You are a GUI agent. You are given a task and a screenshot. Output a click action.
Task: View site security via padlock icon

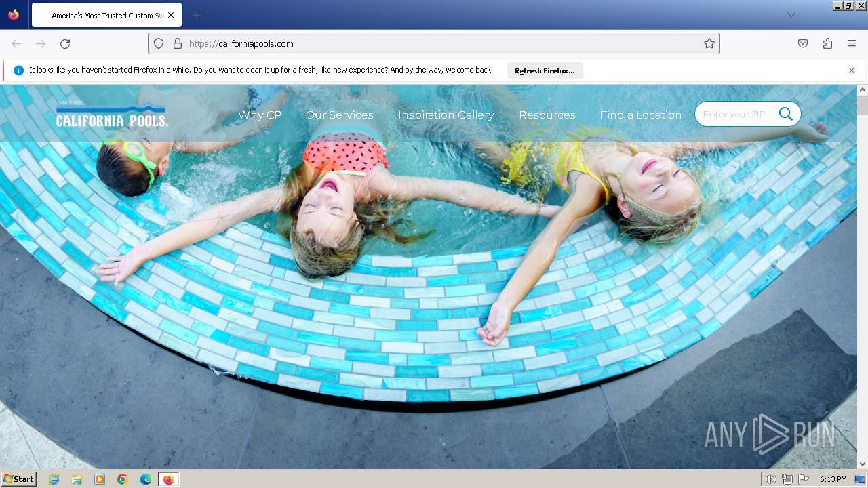point(178,43)
